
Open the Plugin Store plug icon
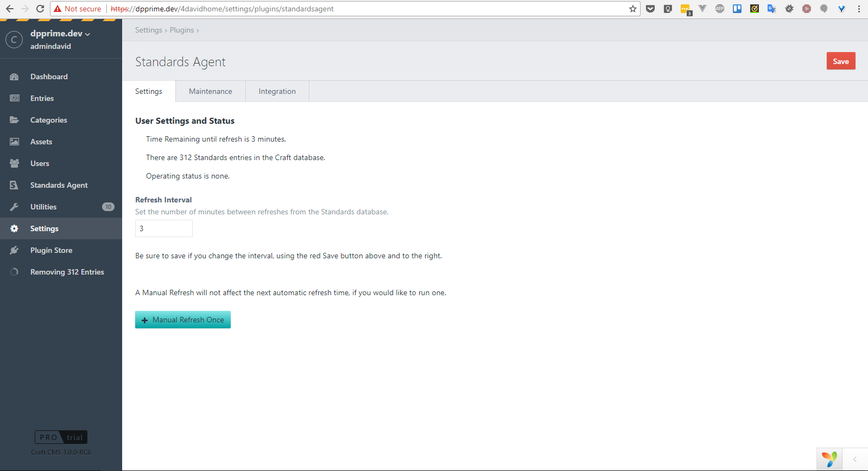click(14, 250)
